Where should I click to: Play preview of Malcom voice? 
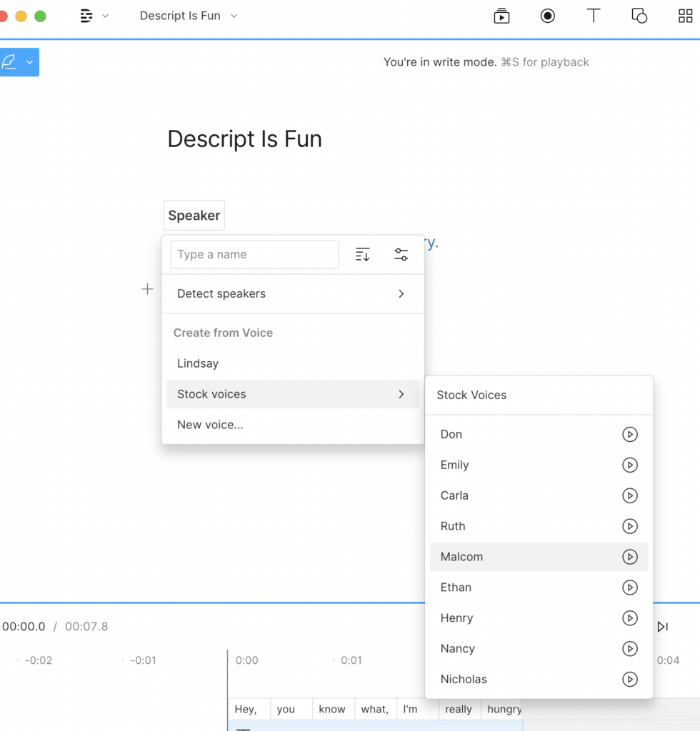tap(629, 557)
